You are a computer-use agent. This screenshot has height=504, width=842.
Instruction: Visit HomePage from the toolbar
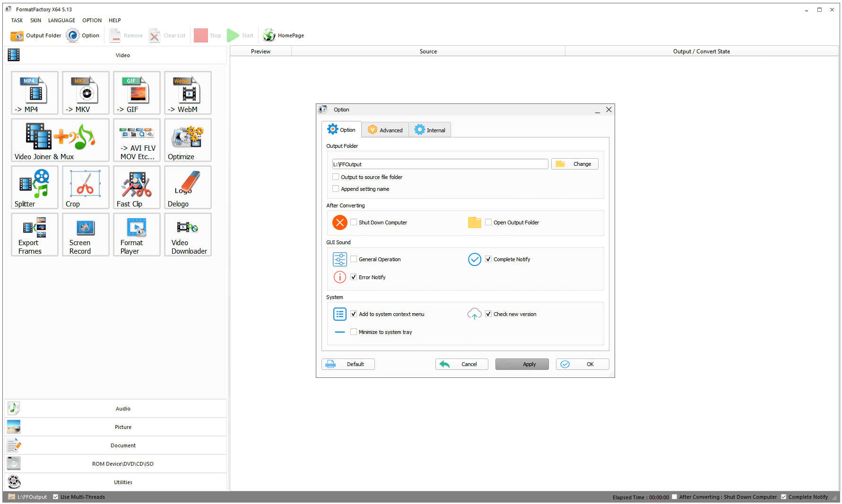(284, 35)
